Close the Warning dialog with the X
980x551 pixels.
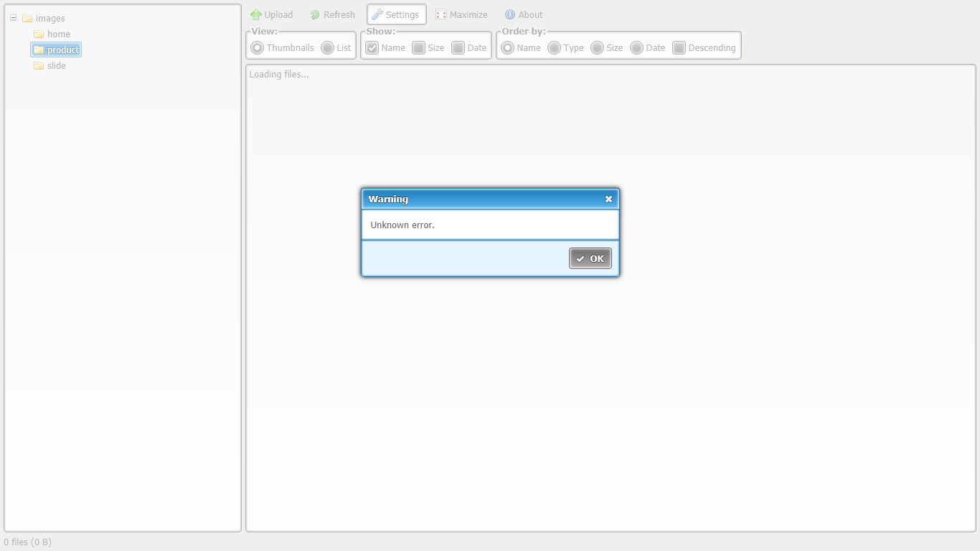click(x=608, y=199)
